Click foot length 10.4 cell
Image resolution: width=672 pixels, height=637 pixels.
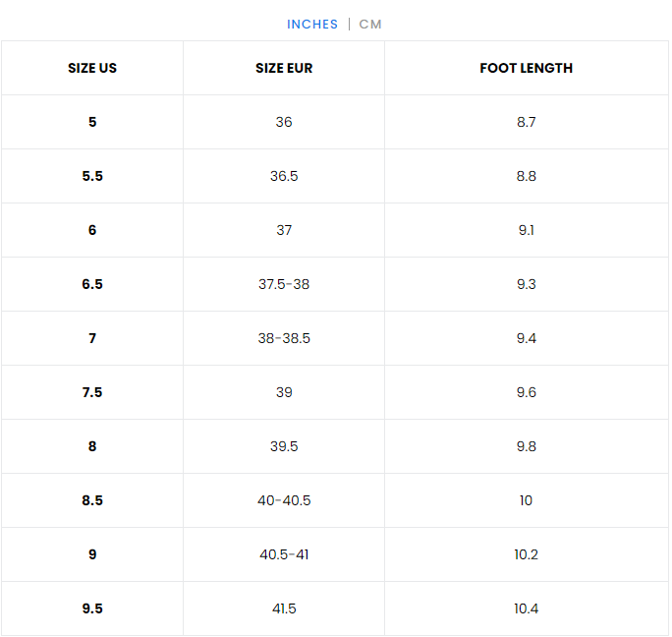pos(526,608)
